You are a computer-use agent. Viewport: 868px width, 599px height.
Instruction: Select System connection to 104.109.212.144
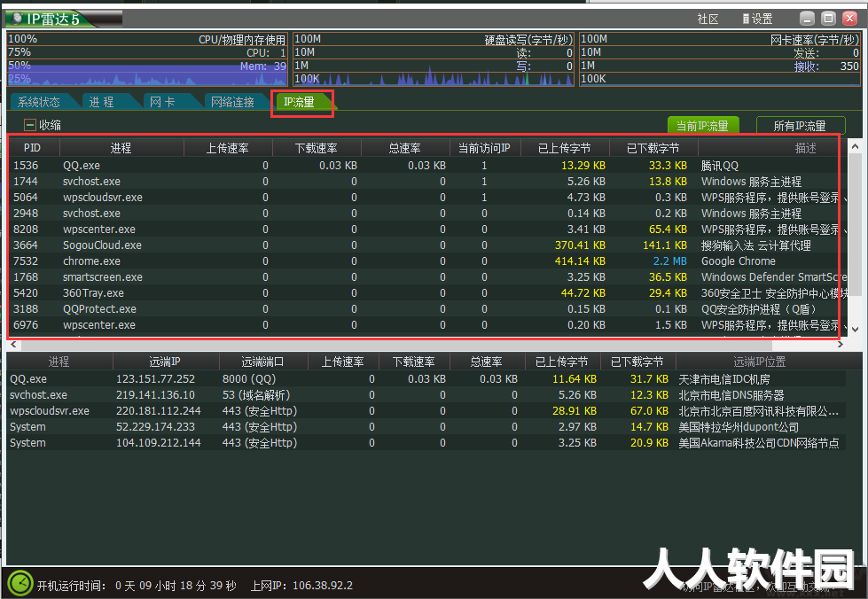coord(426,443)
